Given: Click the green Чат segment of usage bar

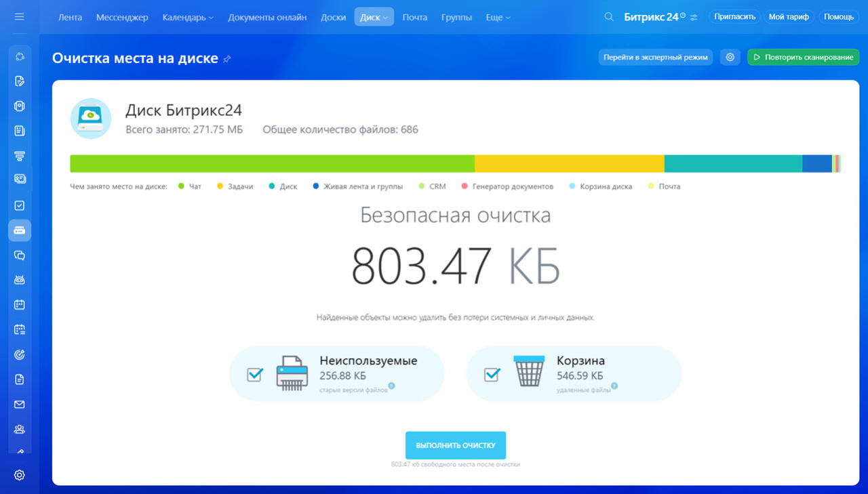Looking at the screenshot, I should click(273, 163).
